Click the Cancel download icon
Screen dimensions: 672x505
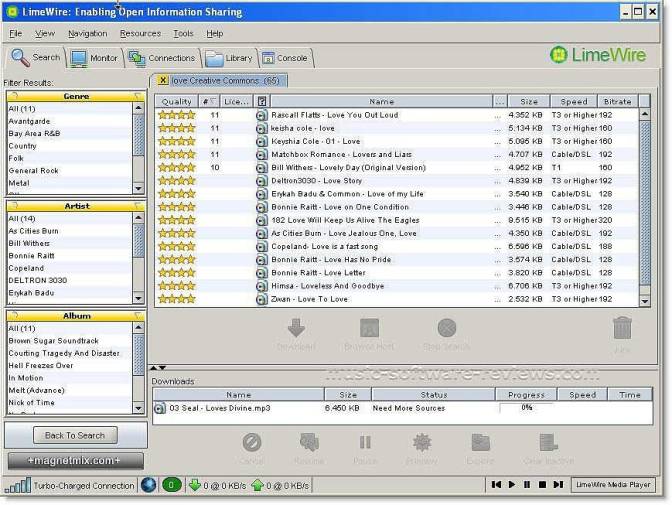[252, 442]
